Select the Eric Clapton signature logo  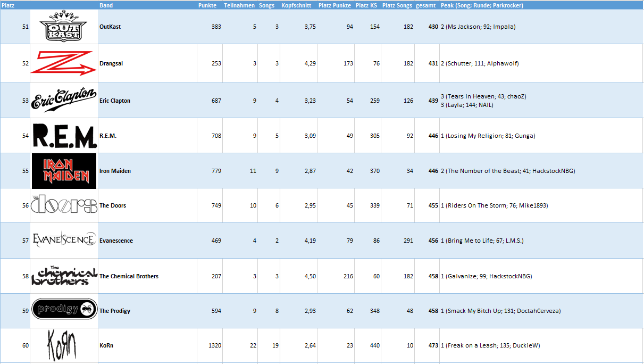64,100
